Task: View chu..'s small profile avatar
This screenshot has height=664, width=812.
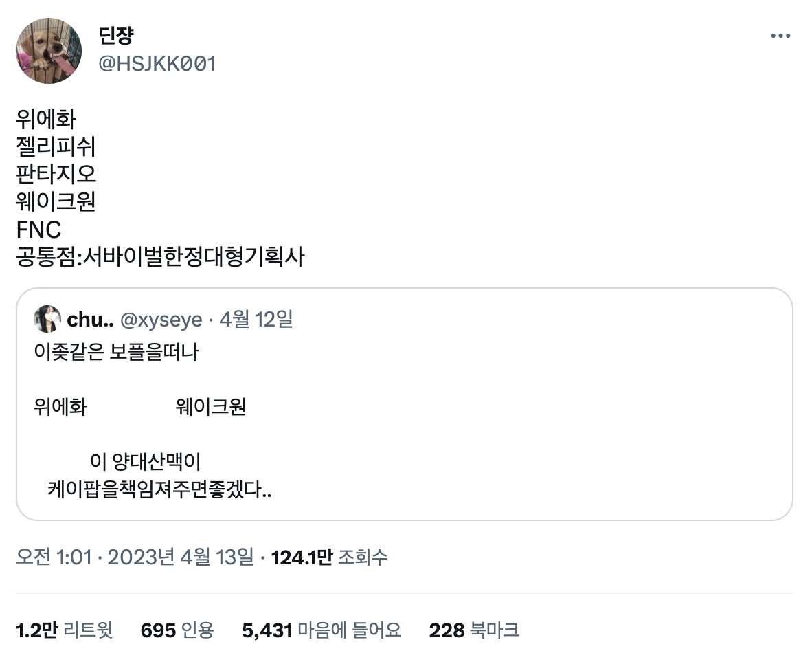Action: [47, 318]
